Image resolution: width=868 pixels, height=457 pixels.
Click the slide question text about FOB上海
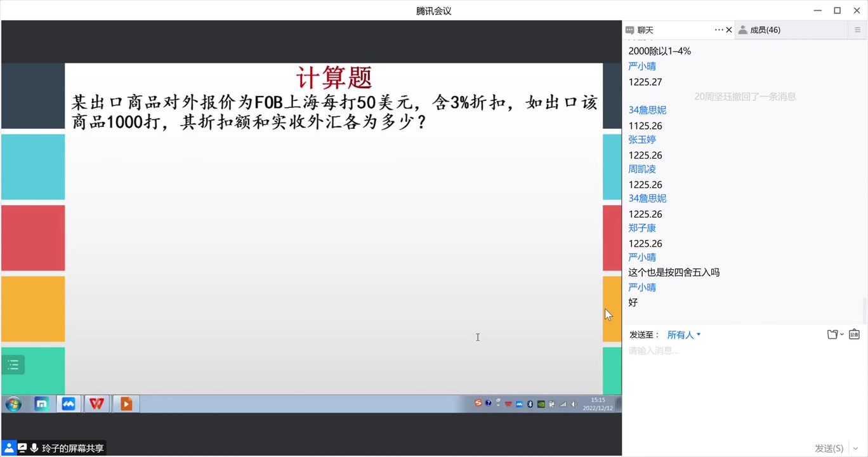click(334, 112)
